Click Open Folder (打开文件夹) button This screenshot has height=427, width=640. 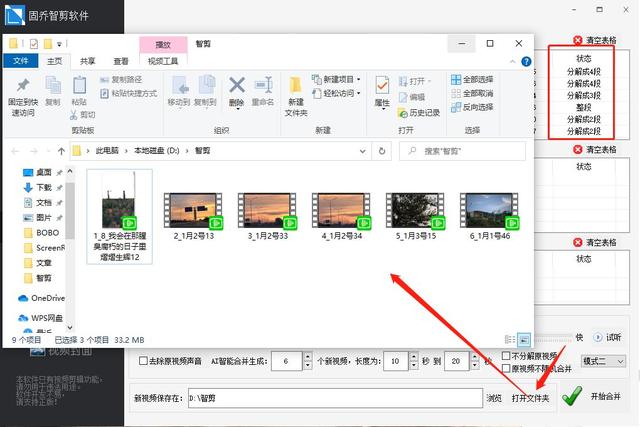(531, 398)
